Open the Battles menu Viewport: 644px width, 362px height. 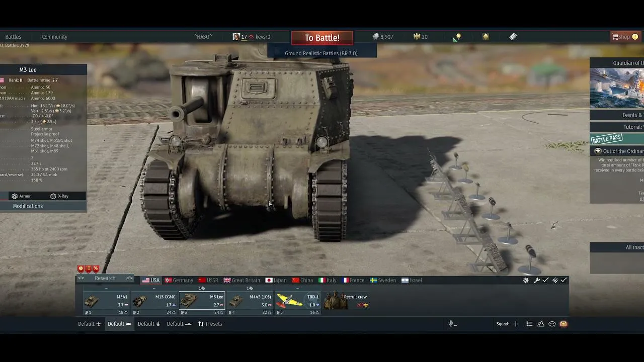[13, 37]
